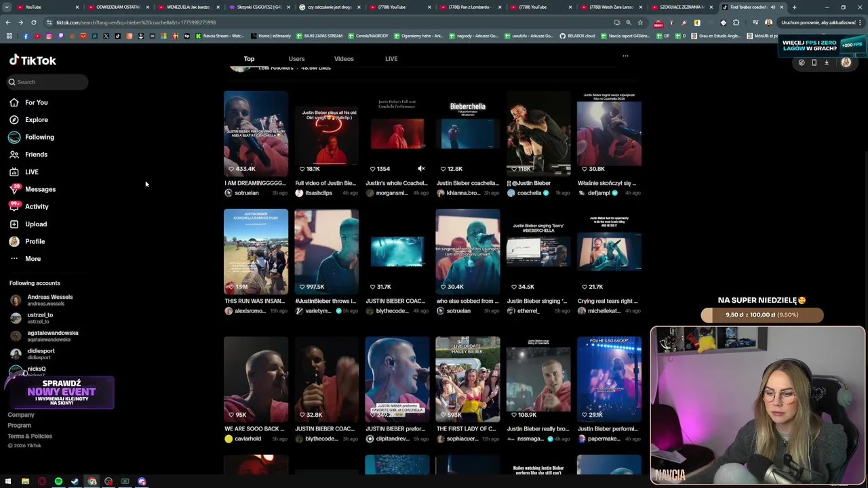The width and height of the screenshot is (868, 488).
Task: Expand the More menu in sidebar
Action: 25,259
